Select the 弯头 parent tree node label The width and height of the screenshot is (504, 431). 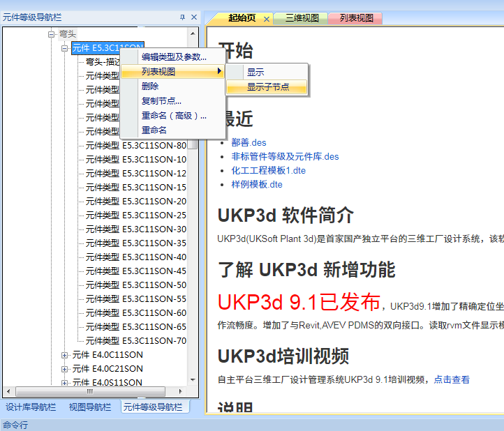tap(68, 34)
